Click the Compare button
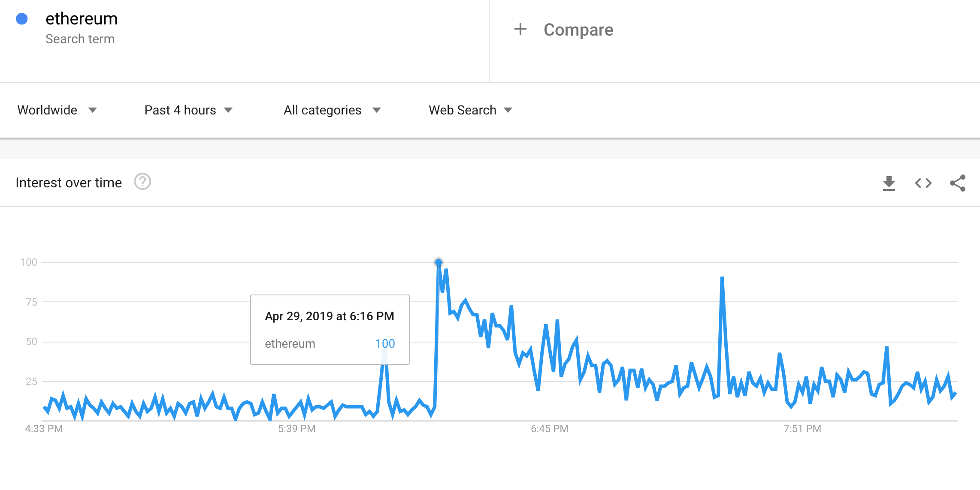 coord(563,30)
